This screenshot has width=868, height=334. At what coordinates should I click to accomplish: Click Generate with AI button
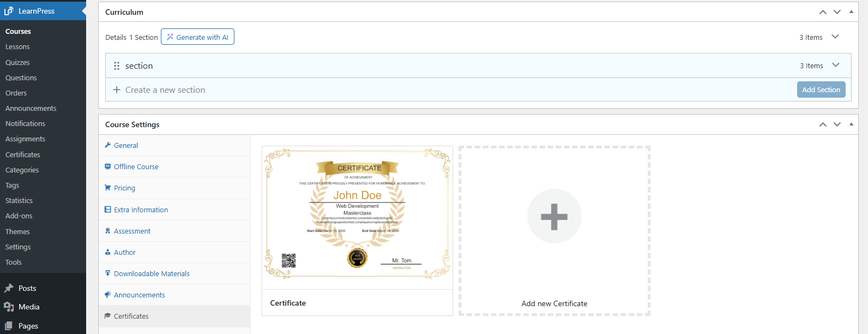[x=197, y=37]
